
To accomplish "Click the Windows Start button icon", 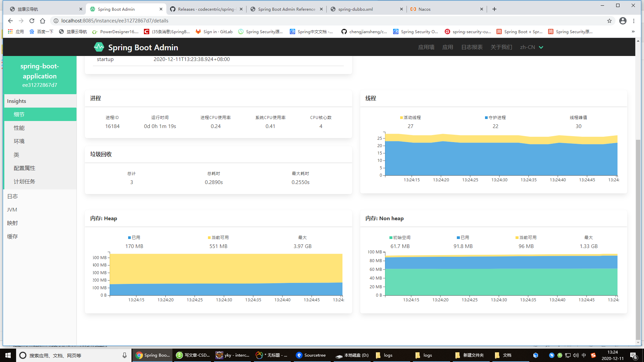I will point(8,355).
